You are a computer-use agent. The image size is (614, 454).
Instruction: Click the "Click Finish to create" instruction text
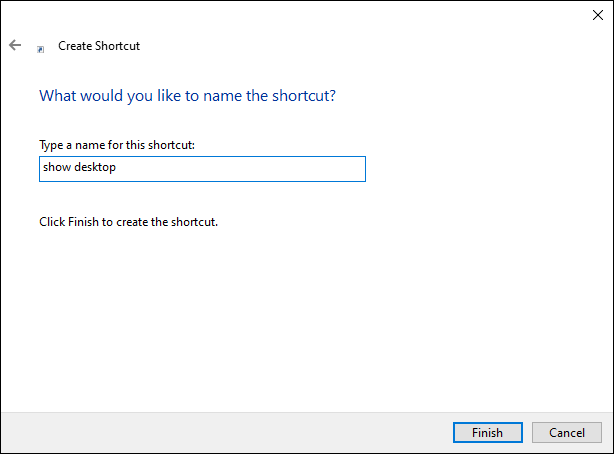tap(128, 221)
